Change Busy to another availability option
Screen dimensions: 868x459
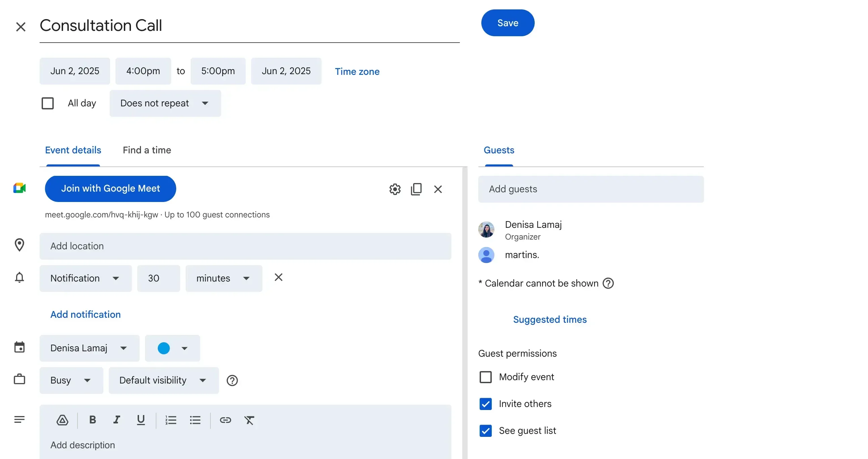(71, 380)
